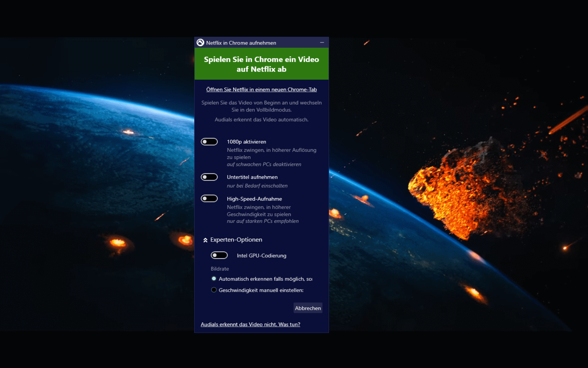
Task: Click 'nur auf starken PCs empfohlen' hint
Action: (x=263, y=221)
